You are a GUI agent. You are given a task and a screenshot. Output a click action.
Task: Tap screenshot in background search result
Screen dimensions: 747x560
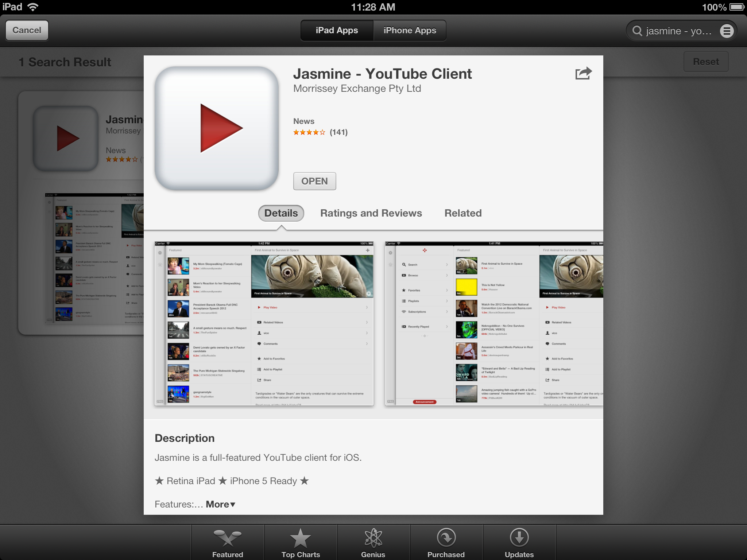94,258
